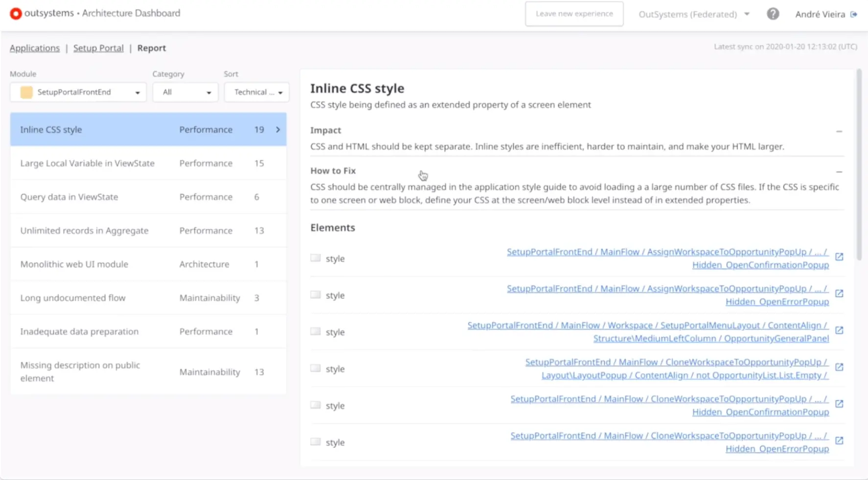Collapse the Impact section
Screen dimensions: 868x480
click(x=839, y=131)
